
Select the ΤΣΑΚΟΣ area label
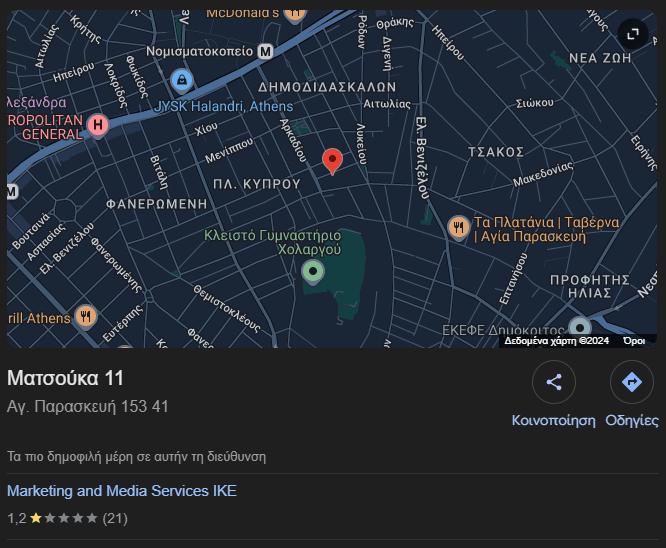(496, 152)
